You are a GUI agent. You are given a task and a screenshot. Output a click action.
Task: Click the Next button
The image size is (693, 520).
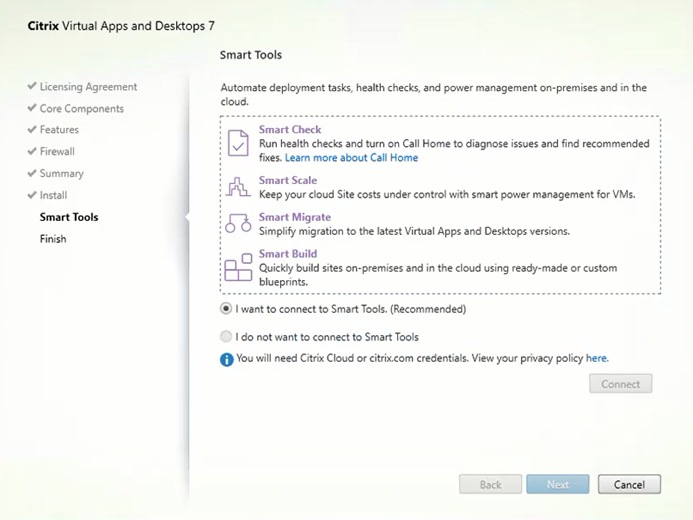(558, 484)
